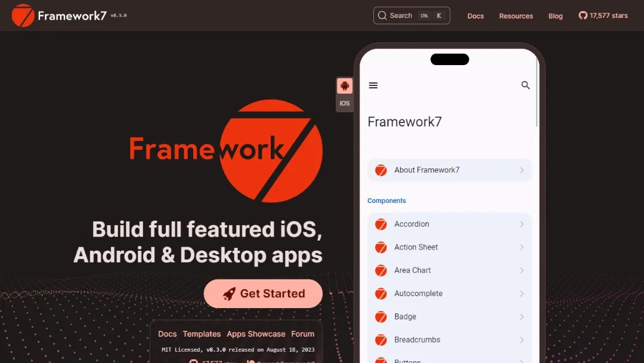Expand About Framework7 chevron
This screenshot has width=644, height=363.
(522, 170)
